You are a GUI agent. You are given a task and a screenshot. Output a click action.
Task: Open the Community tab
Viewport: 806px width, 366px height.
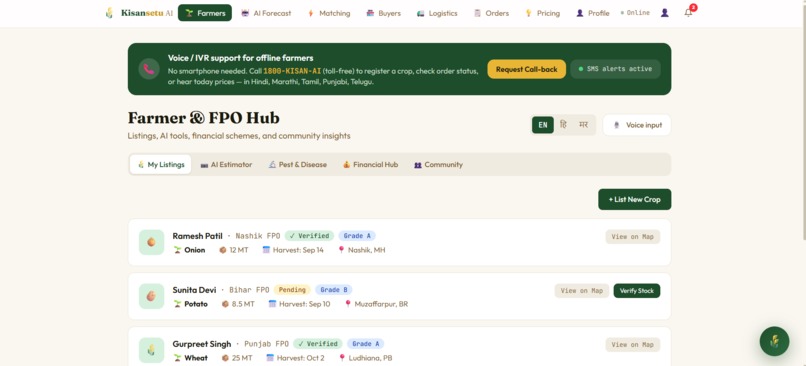tap(438, 164)
